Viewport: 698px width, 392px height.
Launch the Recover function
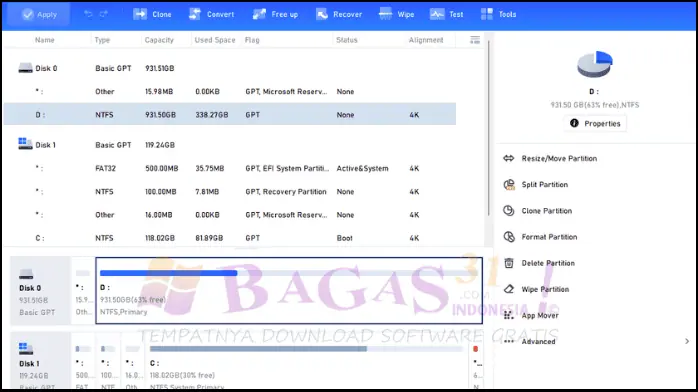tap(339, 14)
